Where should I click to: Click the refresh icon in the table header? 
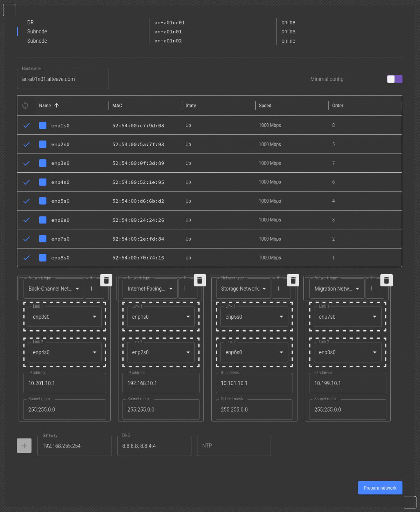point(25,105)
